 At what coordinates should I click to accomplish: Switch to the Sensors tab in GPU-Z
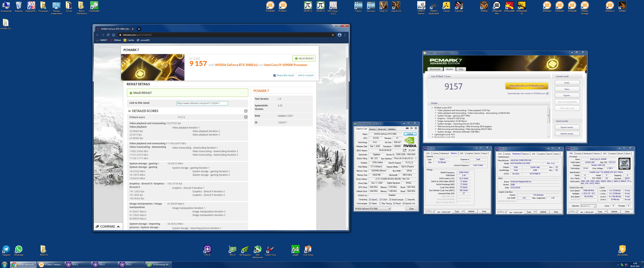click(372, 129)
